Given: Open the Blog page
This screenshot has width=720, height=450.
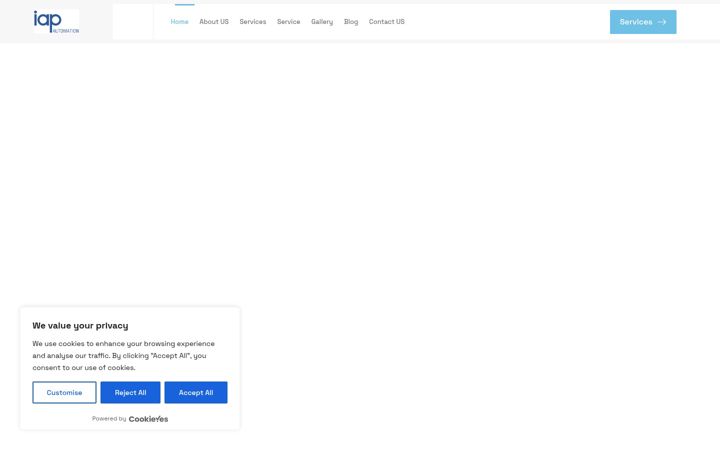Looking at the screenshot, I should [x=351, y=22].
